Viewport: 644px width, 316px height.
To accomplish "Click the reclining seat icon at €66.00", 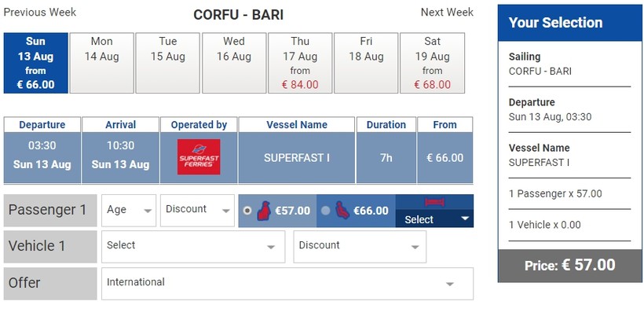I will pyautogui.click(x=342, y=211).
